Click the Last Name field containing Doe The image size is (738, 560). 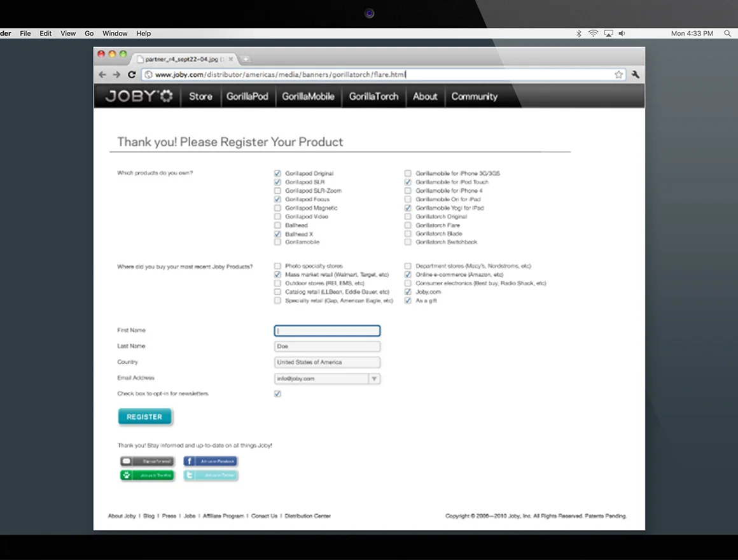click(327, 346)
